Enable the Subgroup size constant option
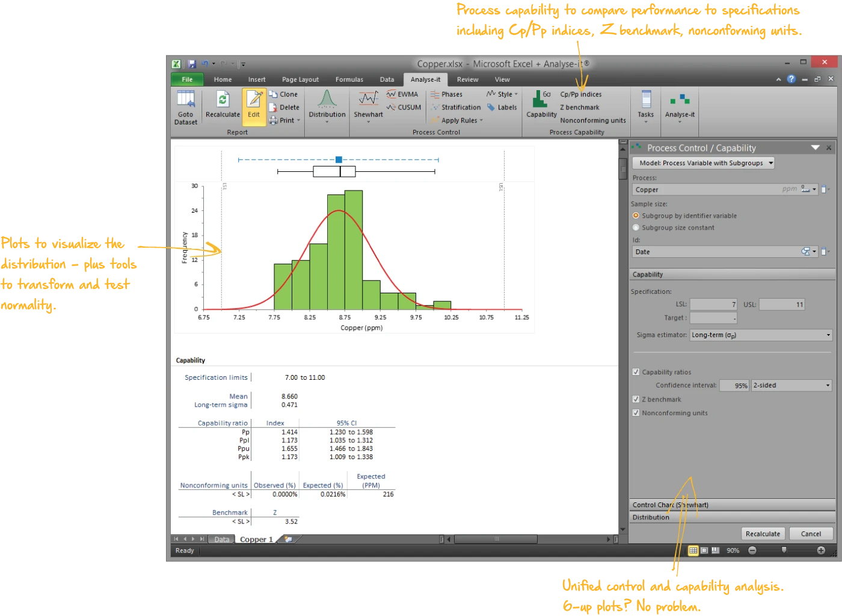Screen dimensions: 842x616 636,227
